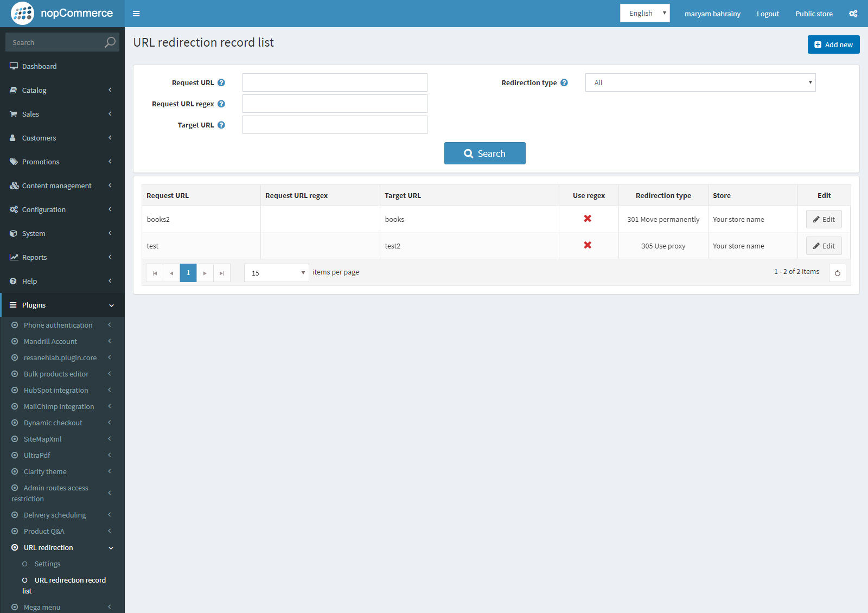Show help tooltip for Redirection type
The height and width of the screenshot is (613, 868).
point(564,82)
